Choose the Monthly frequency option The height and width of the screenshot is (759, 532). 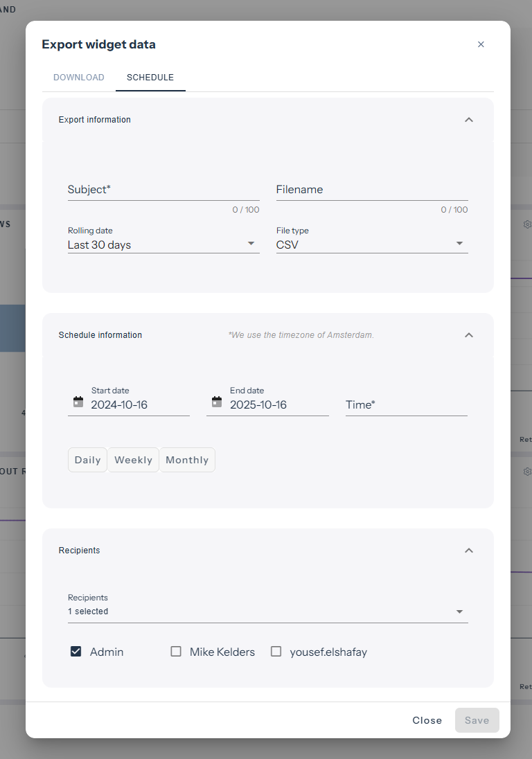coord(187,460)
